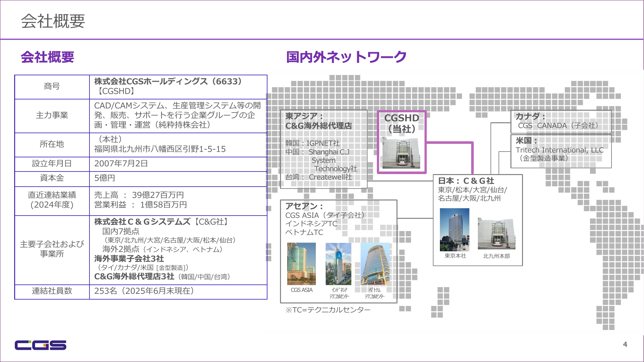The image size is (644, 362).
Task: Click the CGS logo at bottom left
Action: click(40, 345)
